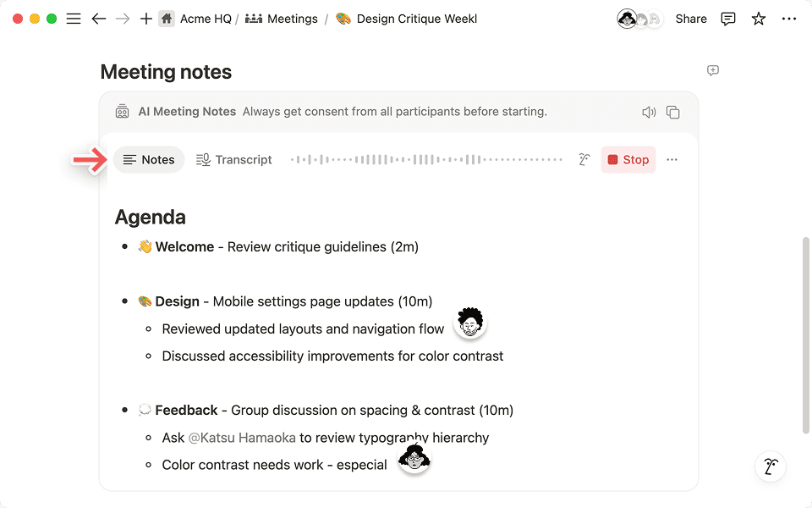Stop the meeting recording
812x508 pixels.
click(628, 159)
